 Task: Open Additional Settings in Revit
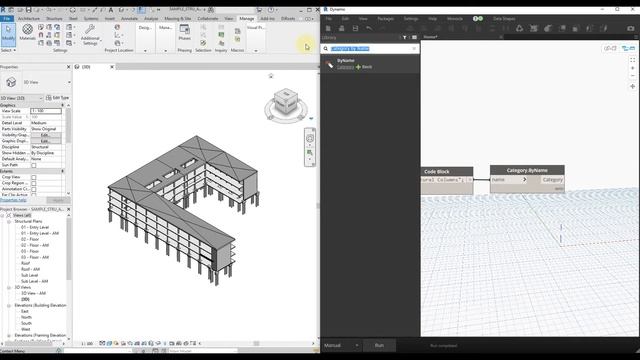tap(90, 34)
